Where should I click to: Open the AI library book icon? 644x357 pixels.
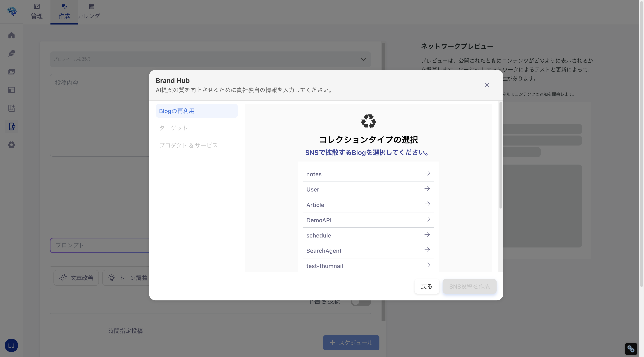(x=11, y=108)
